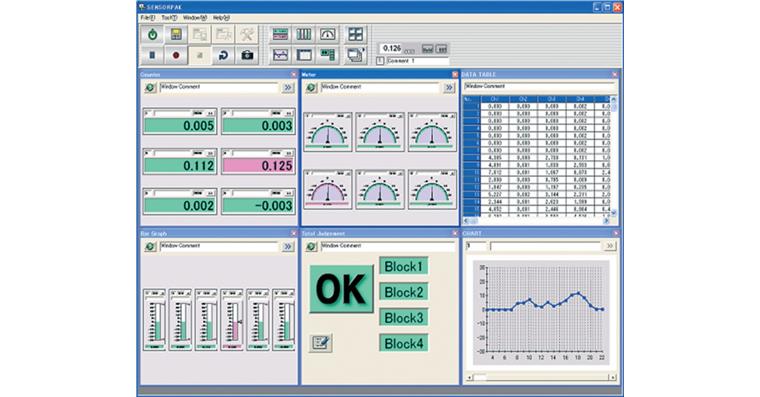This screenshot has height=397, width=760.
Task: Click the circular arrow reset icon
Action: click(x=223, y=55)
